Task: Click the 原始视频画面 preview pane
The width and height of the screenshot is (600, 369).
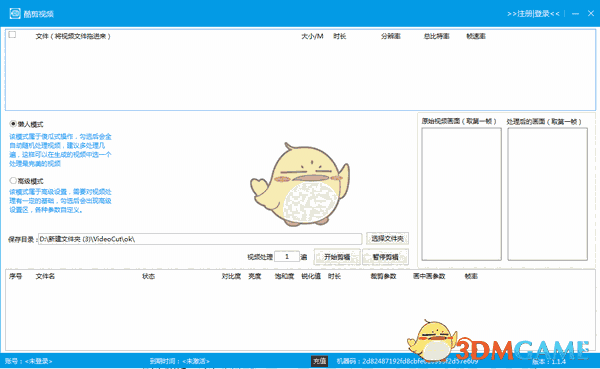Action: [x=461, y=194]
